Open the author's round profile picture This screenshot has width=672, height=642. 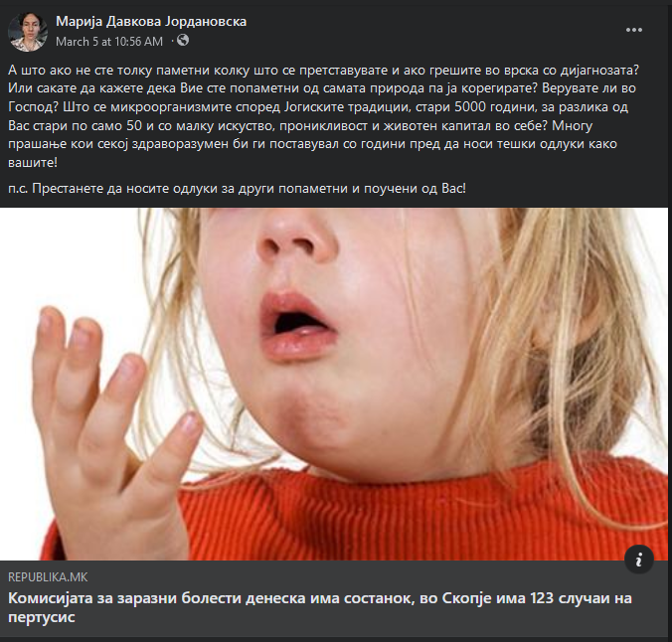point(28,32)
